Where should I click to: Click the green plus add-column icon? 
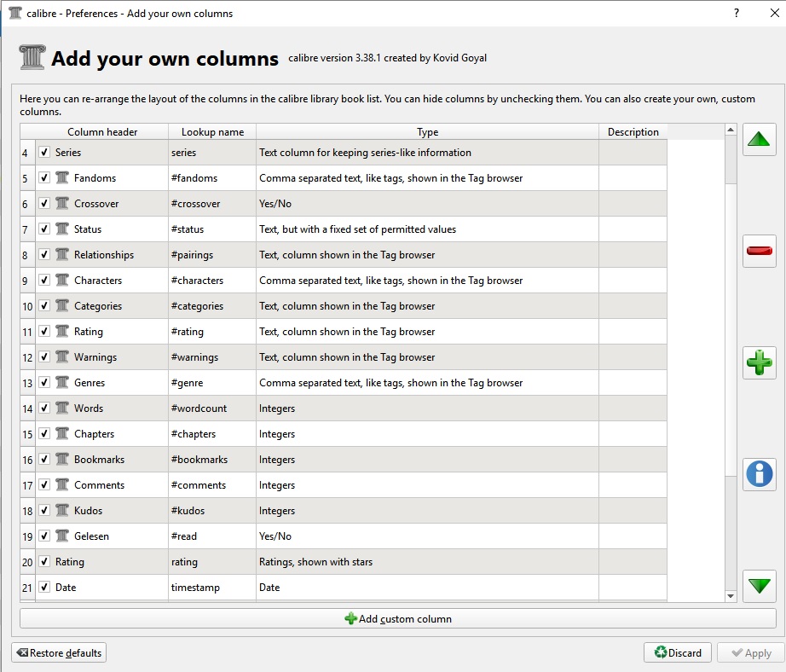(759, 362)
